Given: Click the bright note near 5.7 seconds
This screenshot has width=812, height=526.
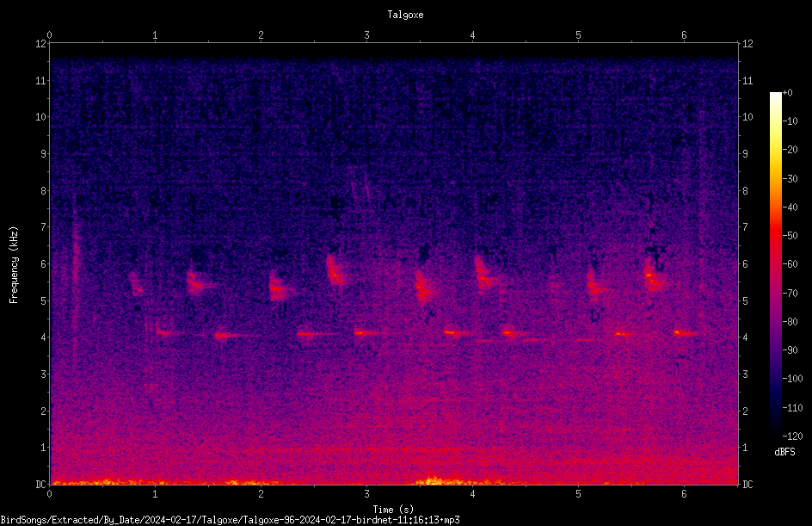Looking at the screenshot, I should point(654,278).
